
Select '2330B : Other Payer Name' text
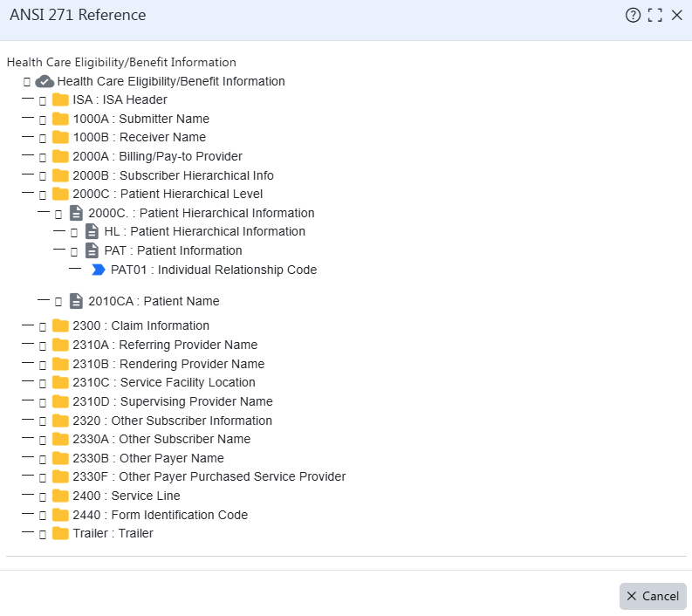coord(148,458)
